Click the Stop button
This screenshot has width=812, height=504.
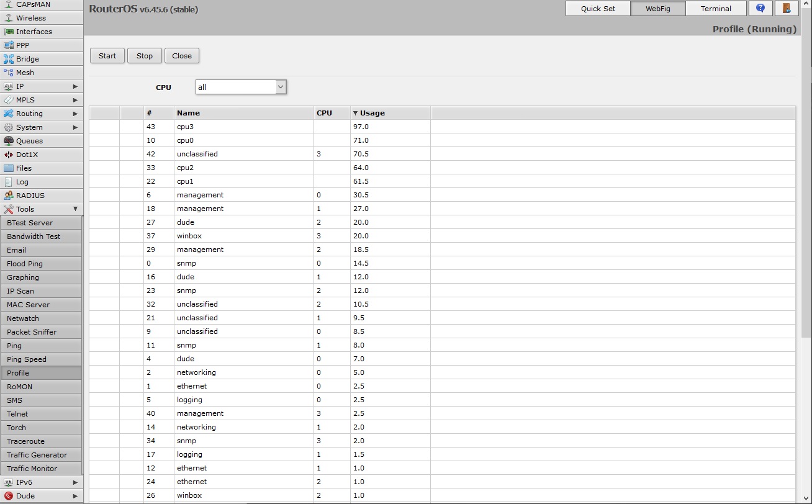(145, 55)
